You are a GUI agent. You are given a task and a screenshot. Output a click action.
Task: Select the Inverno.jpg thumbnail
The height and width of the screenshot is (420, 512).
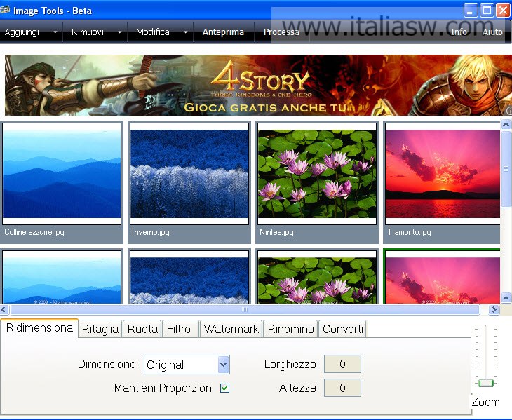[x=189, y=174]
